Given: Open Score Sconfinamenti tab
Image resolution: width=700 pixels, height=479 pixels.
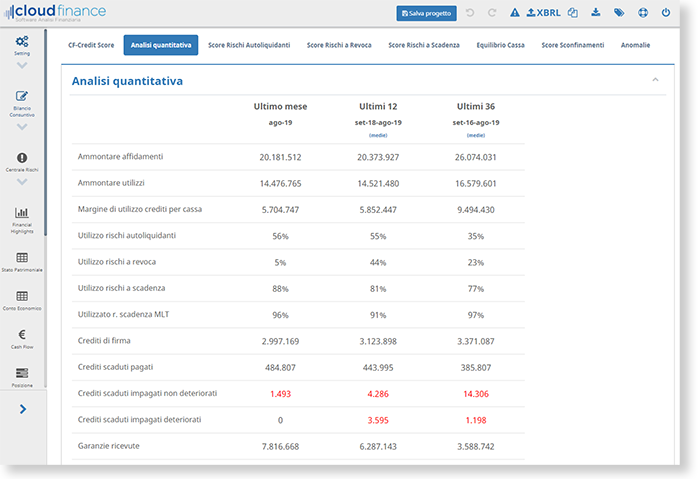Looking at the screenshot, I should [573, 45].
